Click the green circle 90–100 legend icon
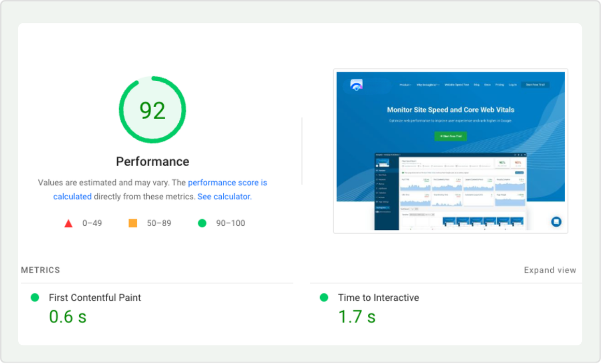This screenshot has width=601, height=364. (x=202, y=223)
